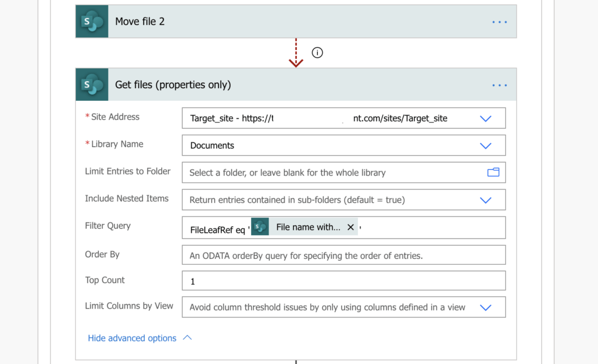The width and height of the screenshot is (598, 364).
Task: Open the menu for Get files (properties only)
Action: coord(499,85)
